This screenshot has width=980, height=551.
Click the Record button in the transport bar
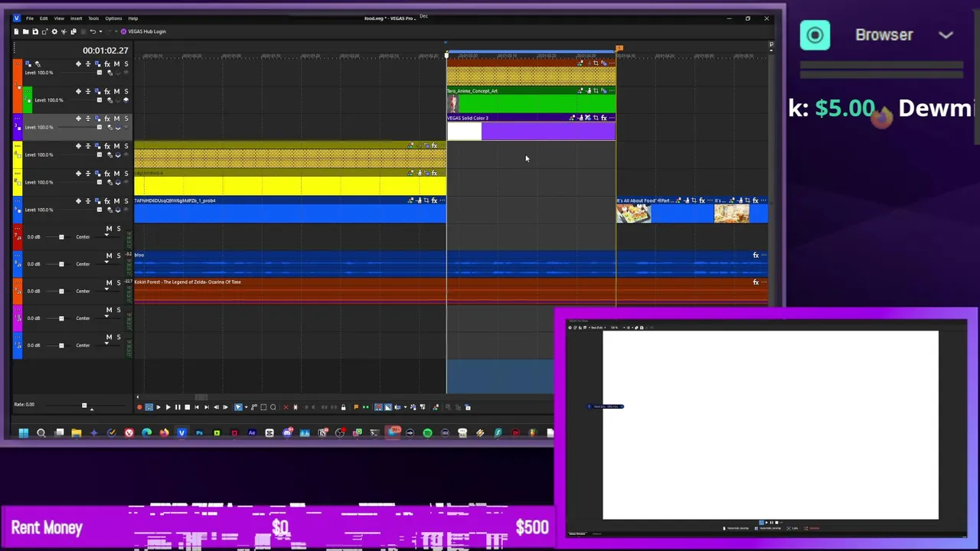coord(139,407)
